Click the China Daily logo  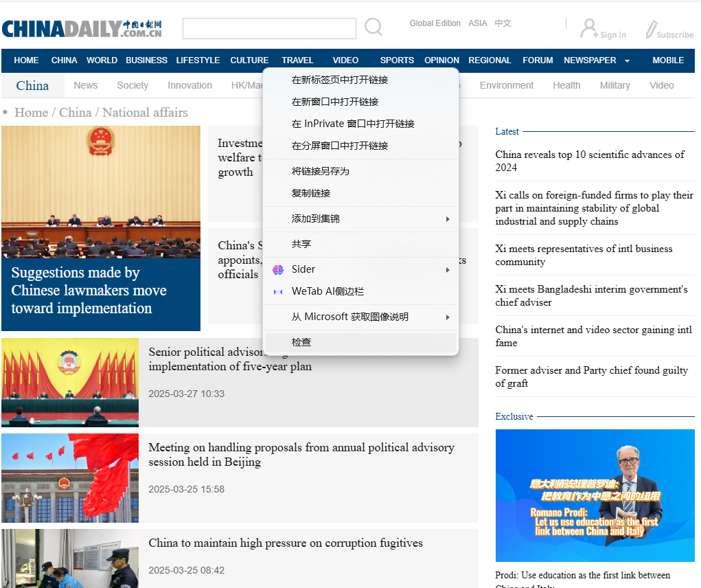82,29
